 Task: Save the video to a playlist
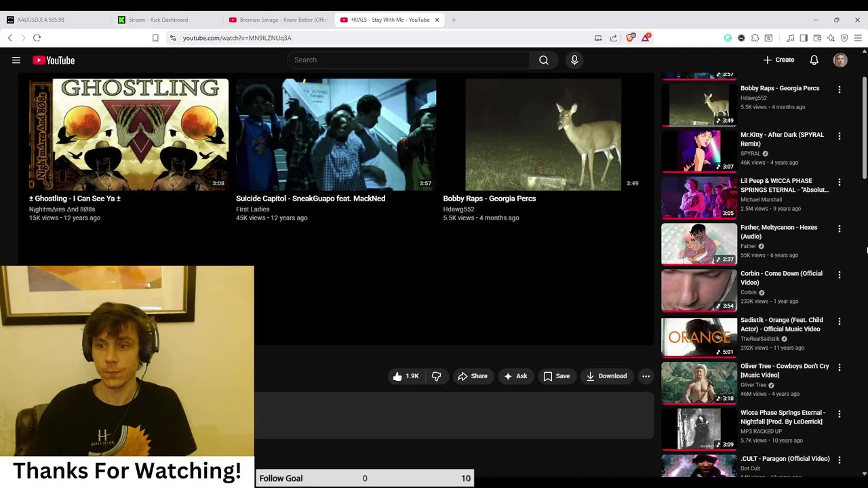(x=556, y=376)
